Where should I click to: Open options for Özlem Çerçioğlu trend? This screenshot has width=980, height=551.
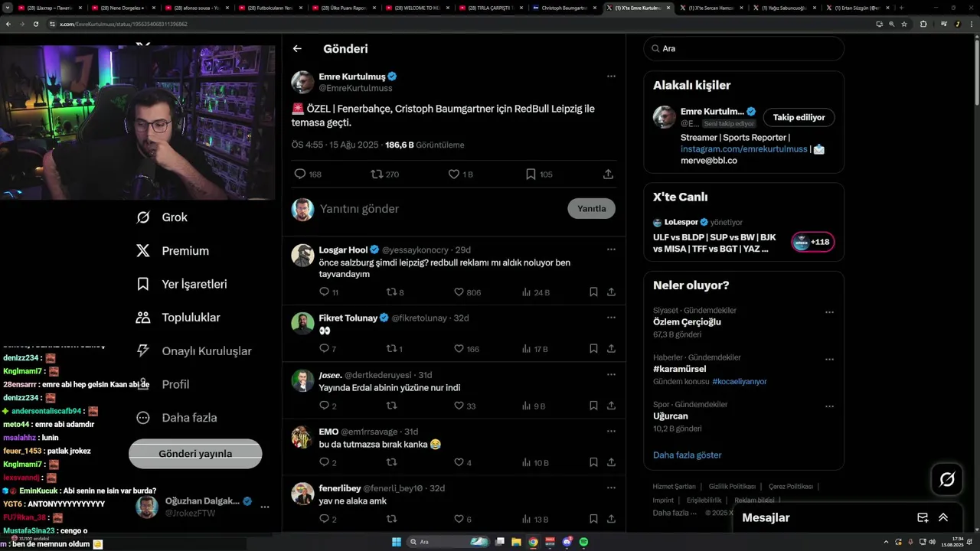pos(829,312)
